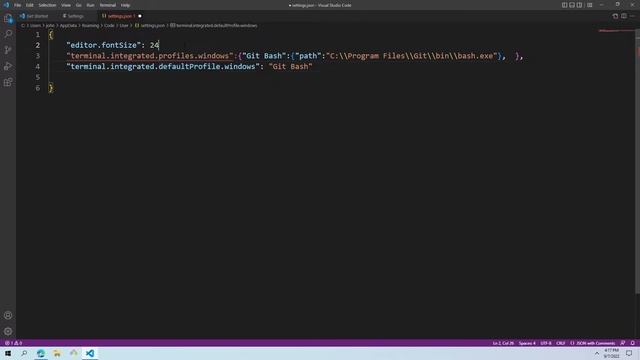Open the Edit menu

tap(30, 5)
